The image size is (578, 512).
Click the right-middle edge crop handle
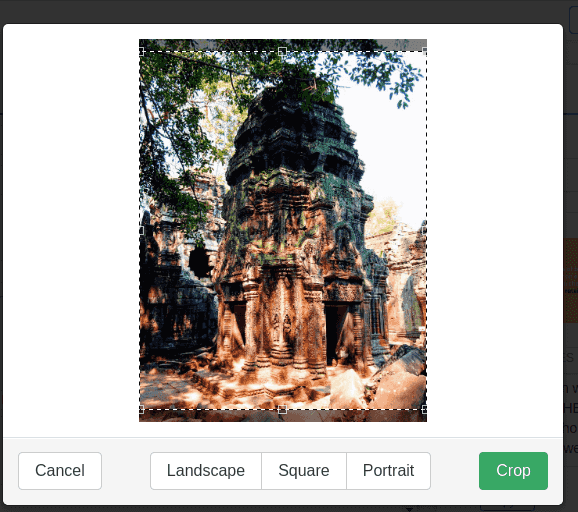pos(425,230)
